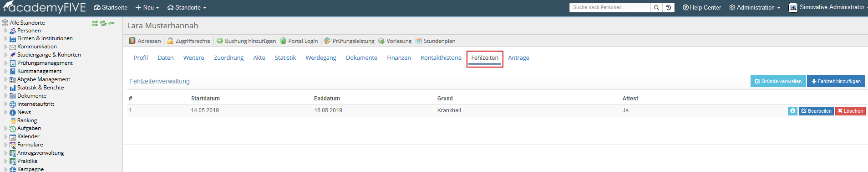The image size is (868, 172).
Task: Click Portal Login in toolbar
Action: pos(299,41)
